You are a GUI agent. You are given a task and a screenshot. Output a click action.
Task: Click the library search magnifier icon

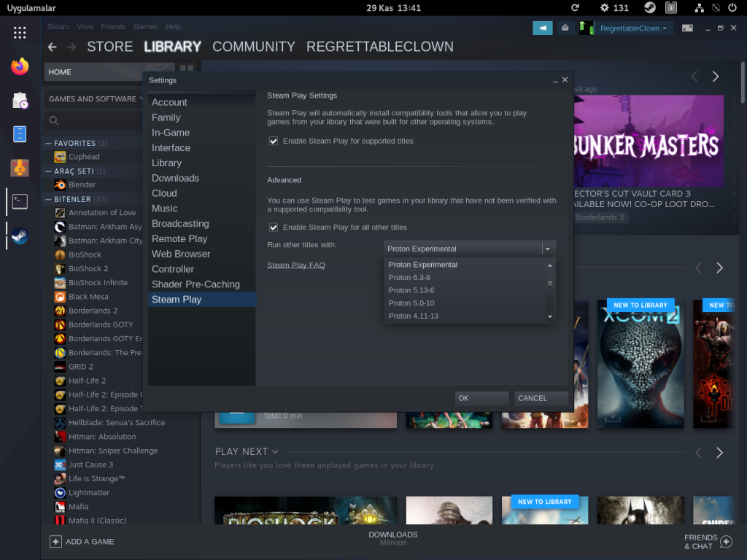[x=54, y=120]
